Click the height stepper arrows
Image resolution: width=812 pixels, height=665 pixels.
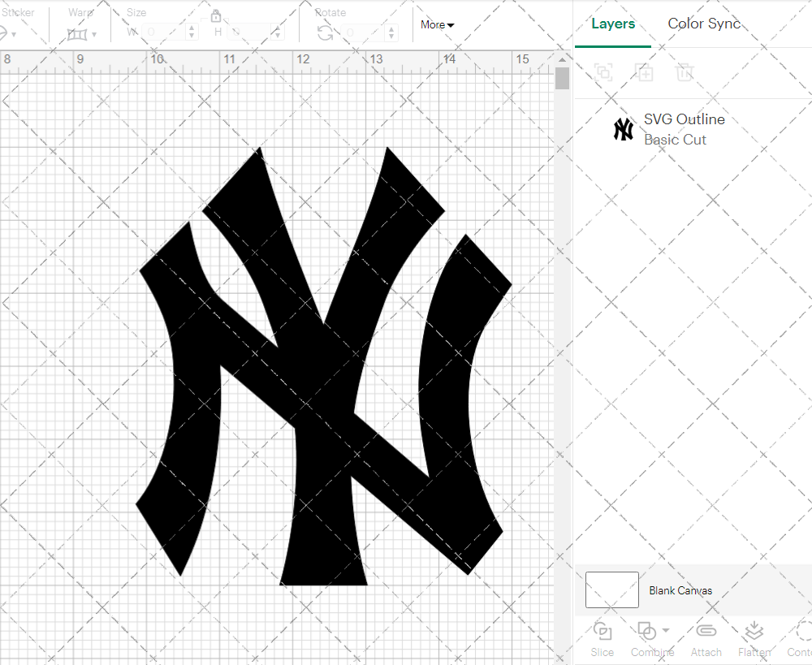point(278,32)
